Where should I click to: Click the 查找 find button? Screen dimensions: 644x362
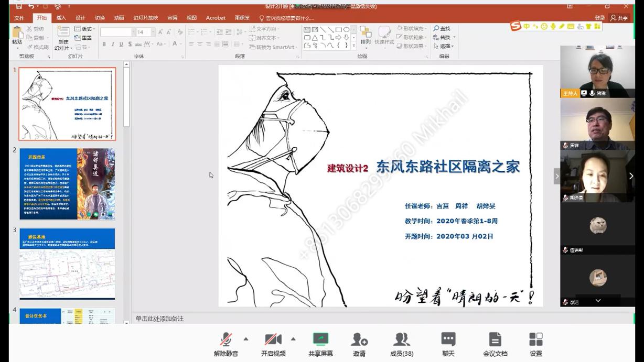tap(442, 29)
